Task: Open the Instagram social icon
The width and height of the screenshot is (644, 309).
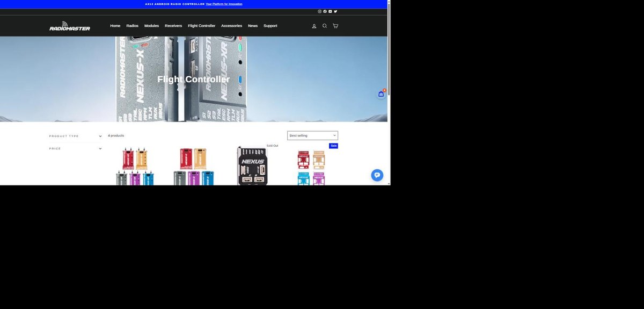Action: tap(319, 11)
